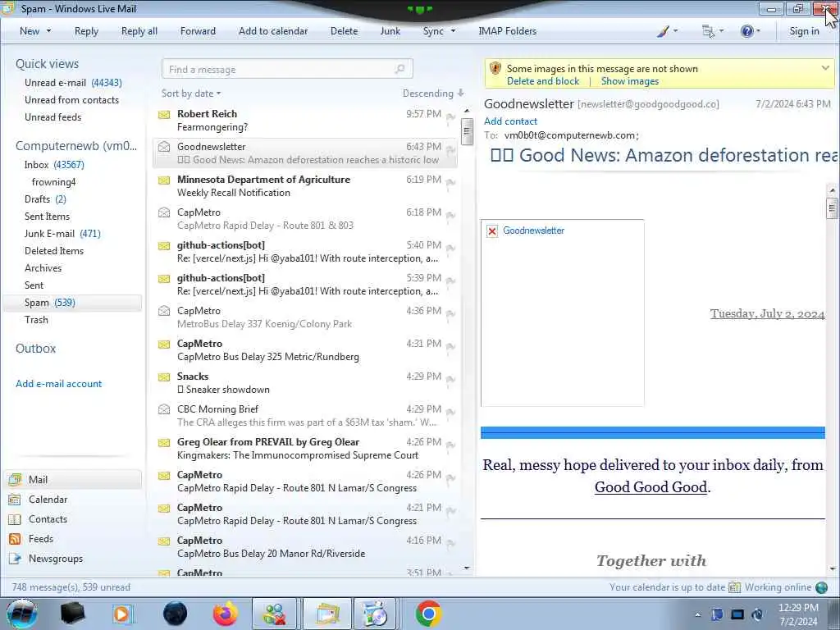Screen dimensions: 840x630
Task: Open the Help icon dropdown arrow
Action: 758,31
